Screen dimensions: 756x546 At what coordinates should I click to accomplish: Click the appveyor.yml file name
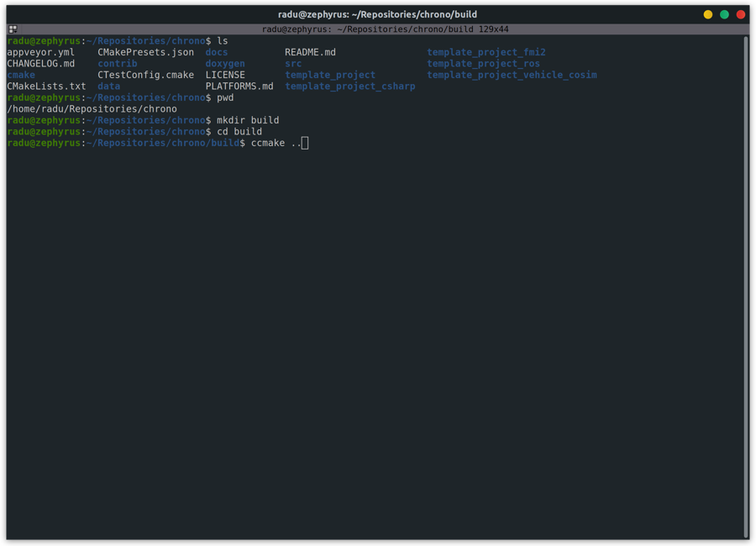click(40, 52)
